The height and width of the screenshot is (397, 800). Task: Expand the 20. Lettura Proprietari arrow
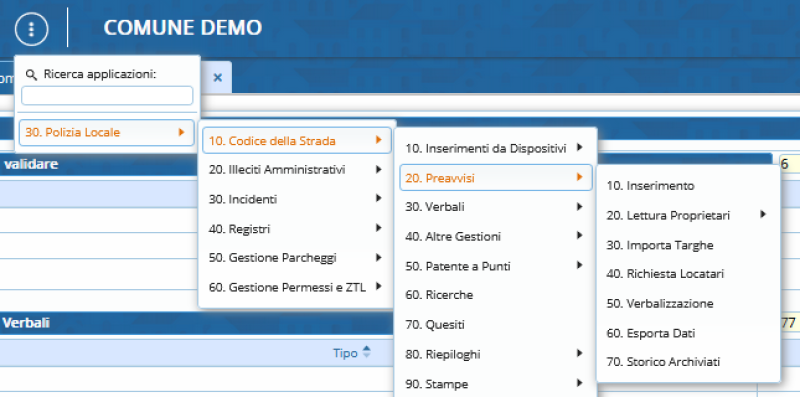[x=763, y=215]
